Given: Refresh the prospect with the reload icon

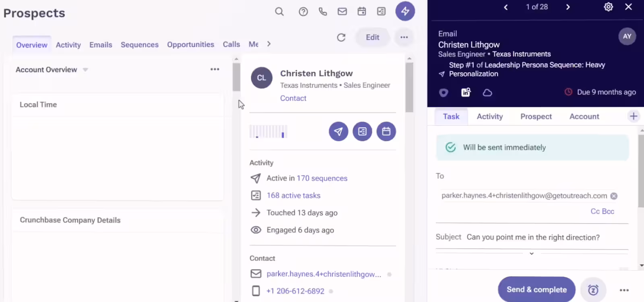Looking at the screenshot, I should [341, 37].
